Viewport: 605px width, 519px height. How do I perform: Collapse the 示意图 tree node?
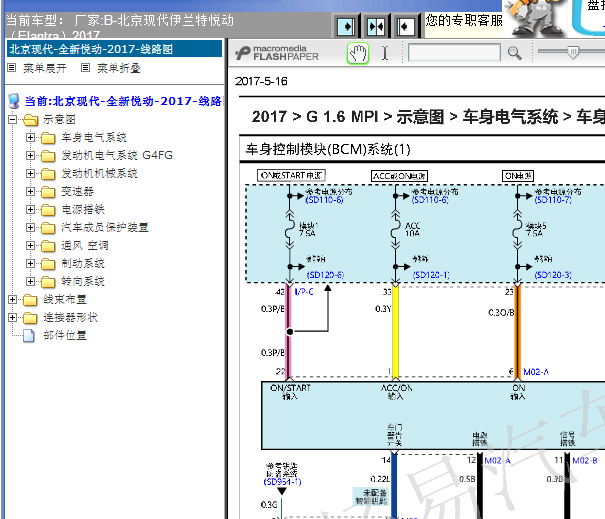pyautogui.click(x=13, y=120)
